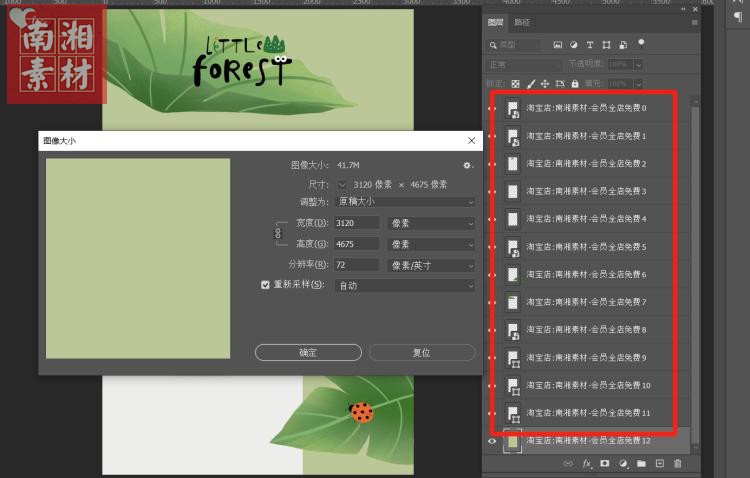
Task: Filter layers by type layer T icon
Action: tap(590, 44)
